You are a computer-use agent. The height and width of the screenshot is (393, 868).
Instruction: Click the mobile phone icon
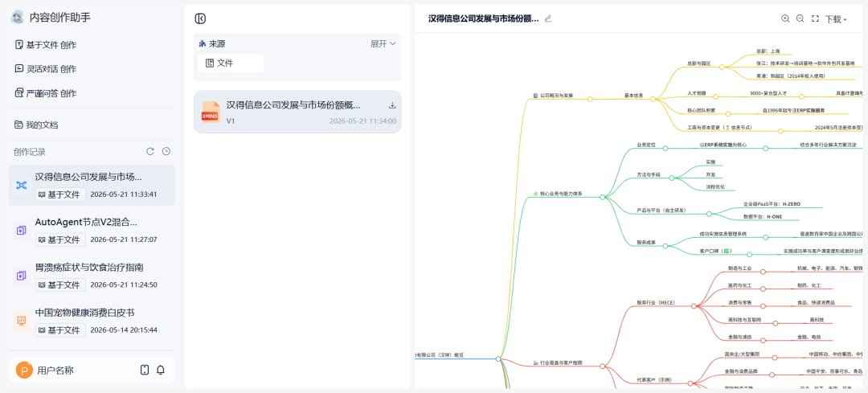click(145, 370)
